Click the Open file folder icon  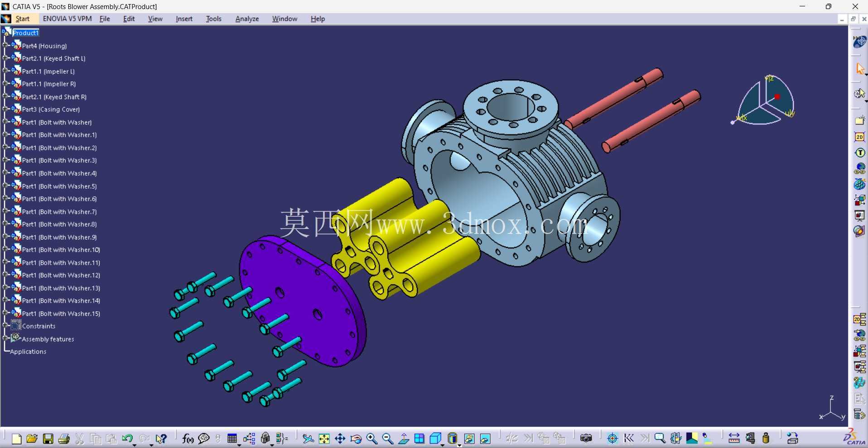[32, 438]
